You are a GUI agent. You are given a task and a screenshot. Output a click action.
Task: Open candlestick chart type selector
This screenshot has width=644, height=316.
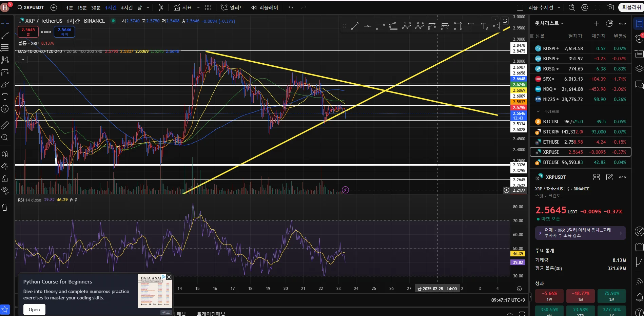(161, 7)
